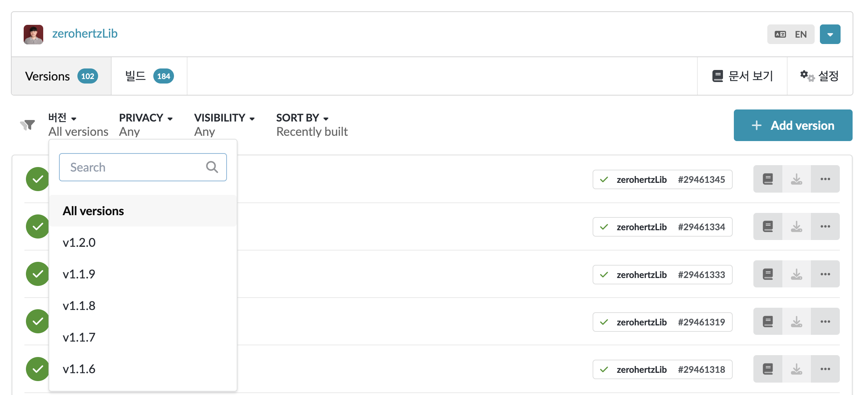Open the blue user menu dropdown
Viewport: 868px width, 395px height.
pos(830,34)
